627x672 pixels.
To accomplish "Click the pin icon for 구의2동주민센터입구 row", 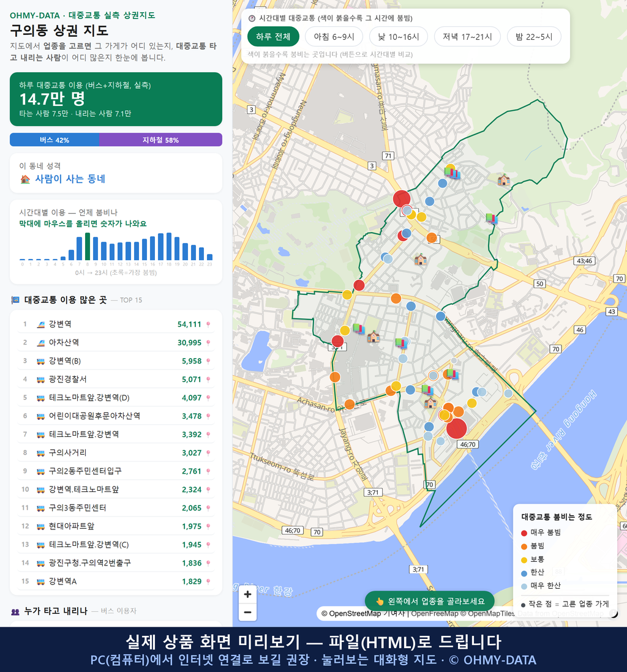I will pyautogui.click(x=208, y=471).
